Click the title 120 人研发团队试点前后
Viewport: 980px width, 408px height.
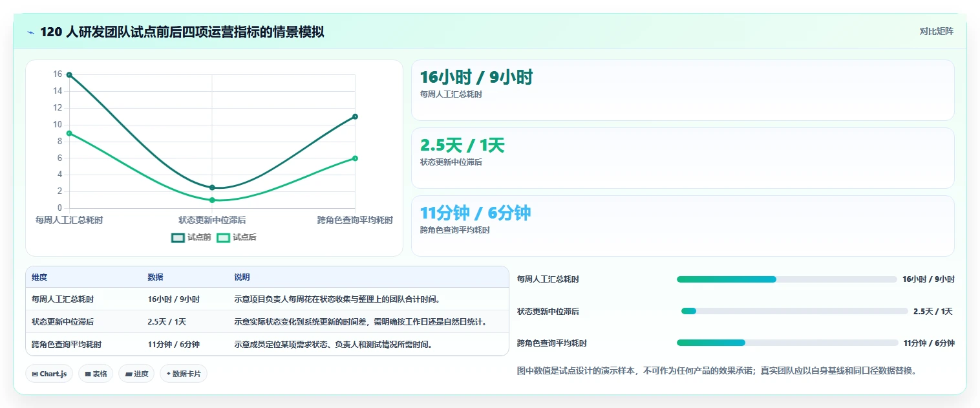click(182, 32)
